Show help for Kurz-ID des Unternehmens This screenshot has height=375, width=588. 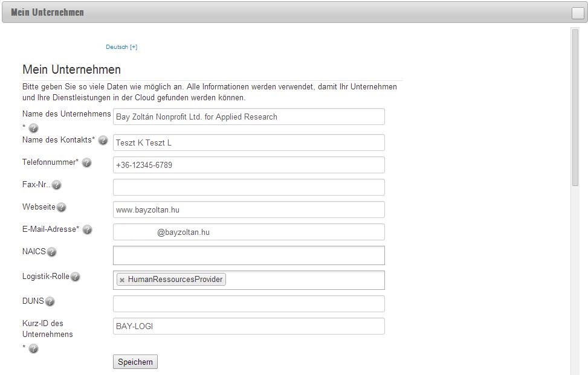[33, 349]
